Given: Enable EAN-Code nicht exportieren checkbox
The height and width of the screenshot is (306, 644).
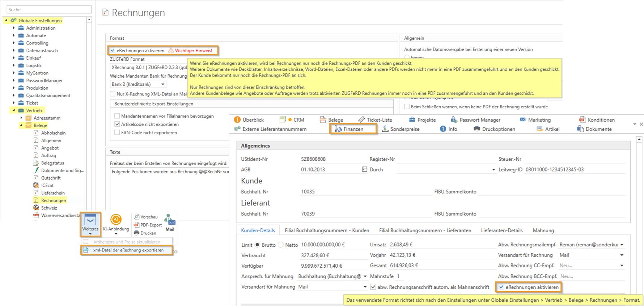Looking at the screenshot, I should (x=117, y=133).
